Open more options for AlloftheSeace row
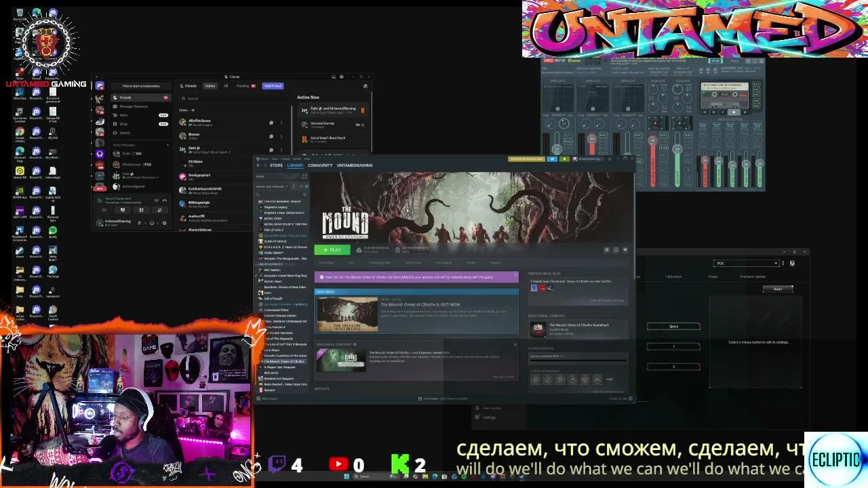Image resolution: width=868 pixels, height=488 pixels. pos(281,123)
